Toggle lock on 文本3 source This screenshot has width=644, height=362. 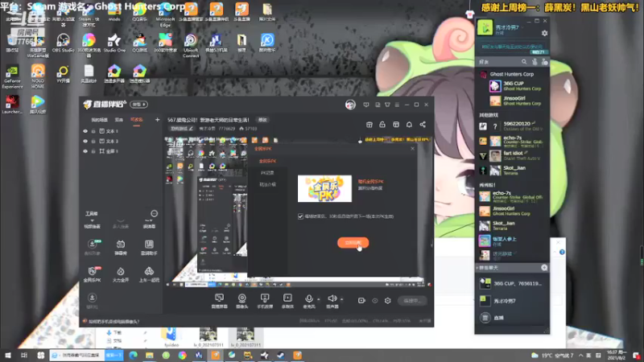[93, 142]
